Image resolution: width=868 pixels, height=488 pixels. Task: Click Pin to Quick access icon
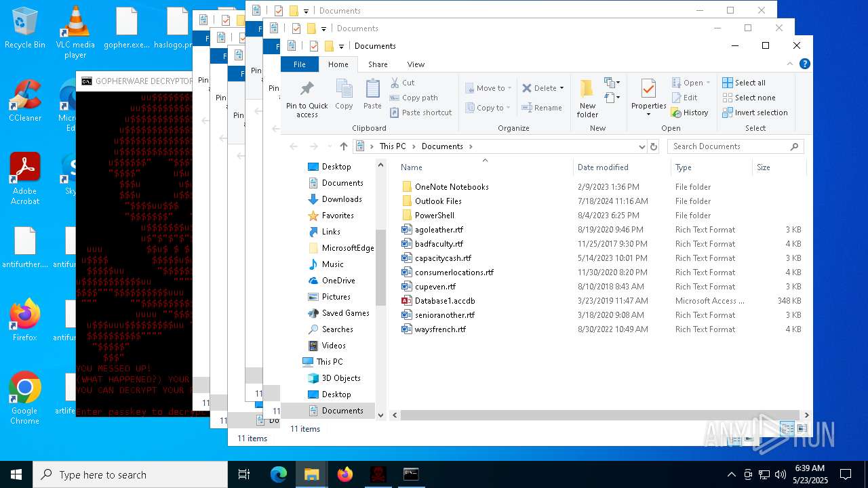click(307, 98)
